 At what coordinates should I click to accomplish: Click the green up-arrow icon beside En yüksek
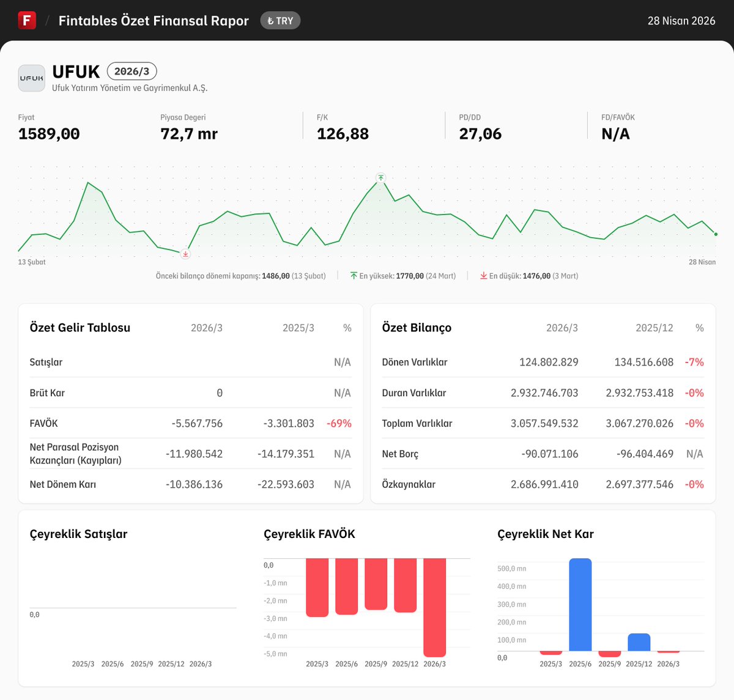354,276
